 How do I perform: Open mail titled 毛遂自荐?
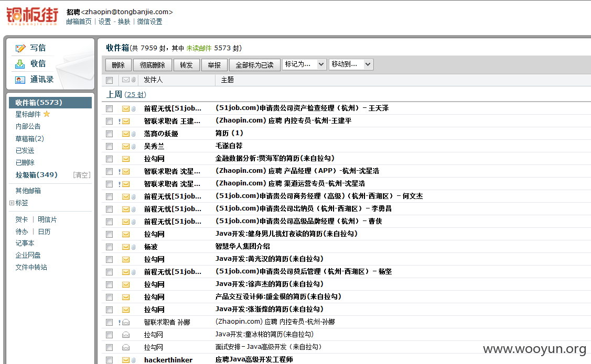coord(229,146)
